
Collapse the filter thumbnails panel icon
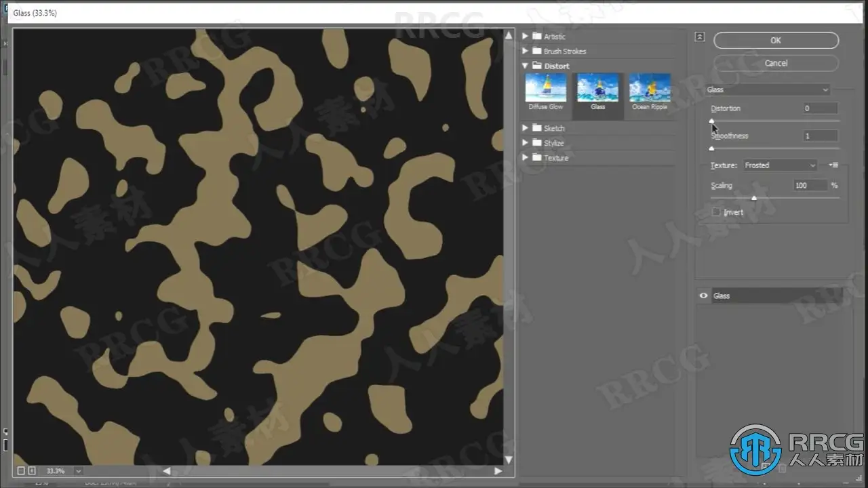(x=700, y=37)
